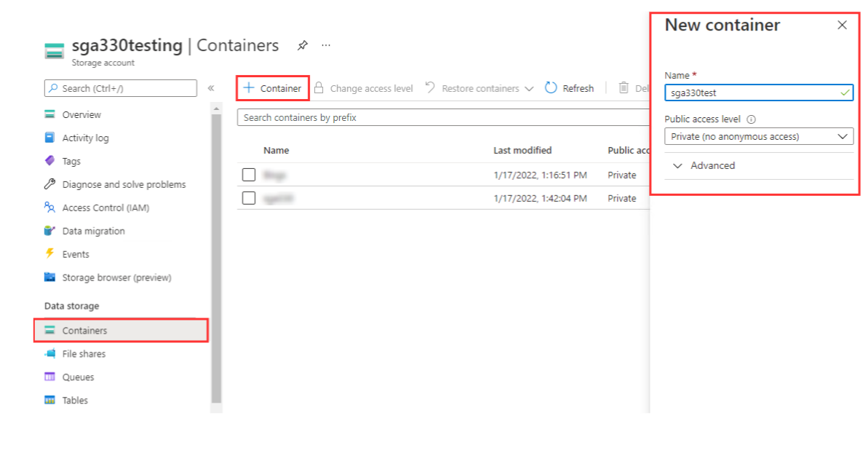This screenshot has width=868, height=453.
Task: Open Diagnose and solve problems
Action: pyautogui.click(x=124, y=184)
